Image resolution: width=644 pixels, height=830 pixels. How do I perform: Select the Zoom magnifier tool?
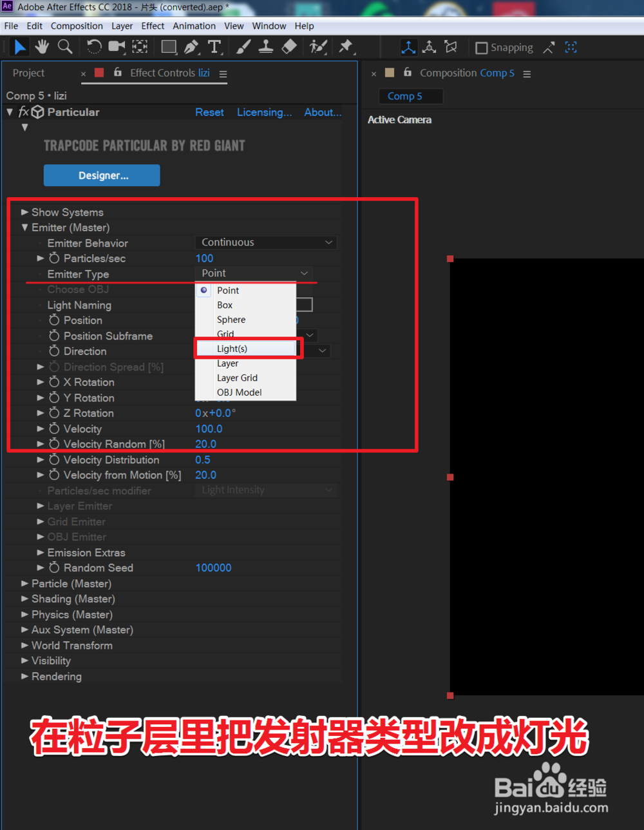(65, 47)
